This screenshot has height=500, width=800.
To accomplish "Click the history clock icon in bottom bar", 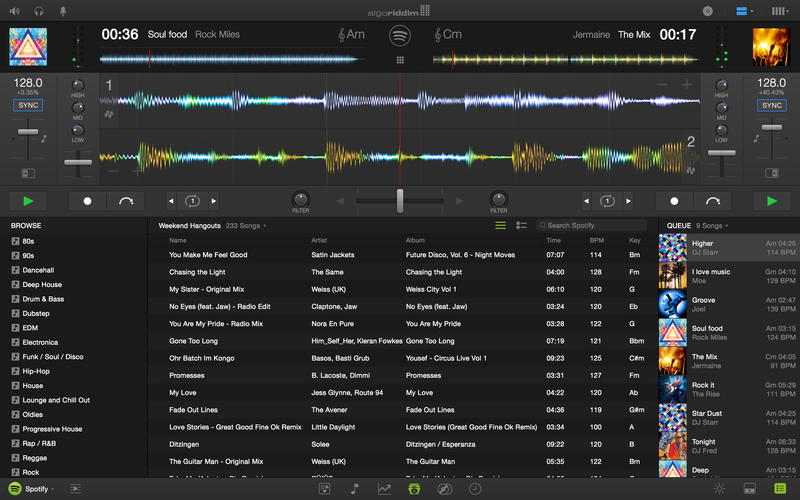I will [475, 489].
